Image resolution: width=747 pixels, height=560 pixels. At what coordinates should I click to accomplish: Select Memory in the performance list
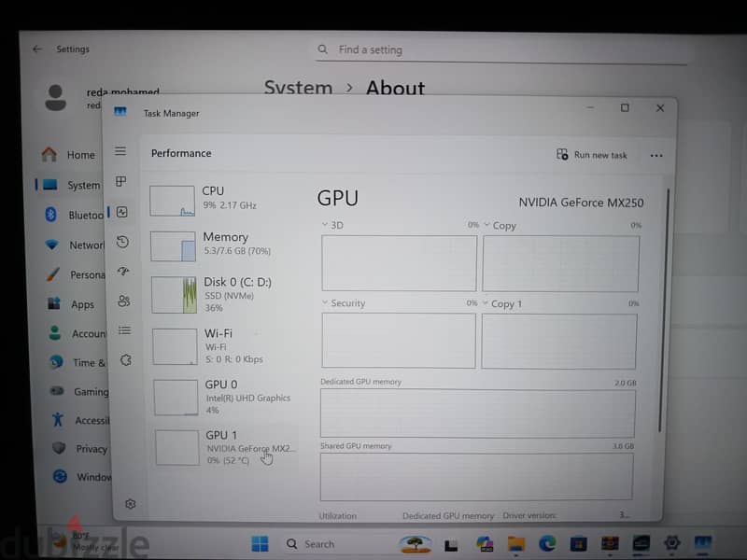click(222, 245)
